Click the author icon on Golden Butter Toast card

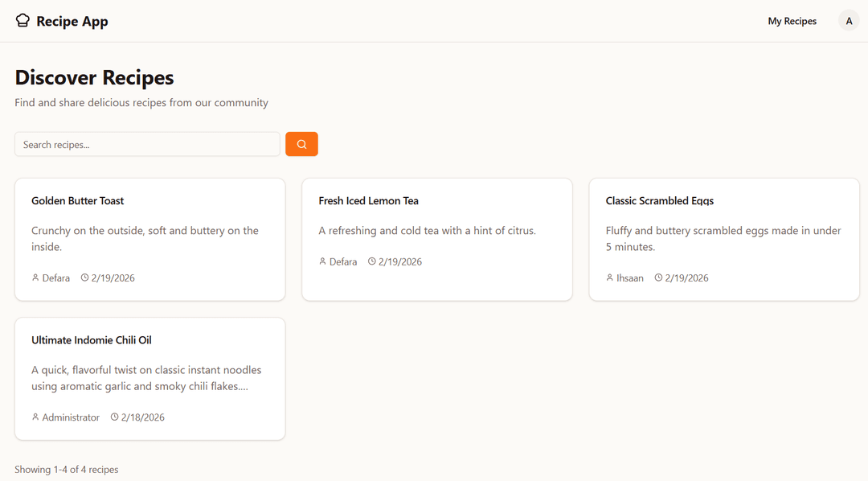(34, 277)
